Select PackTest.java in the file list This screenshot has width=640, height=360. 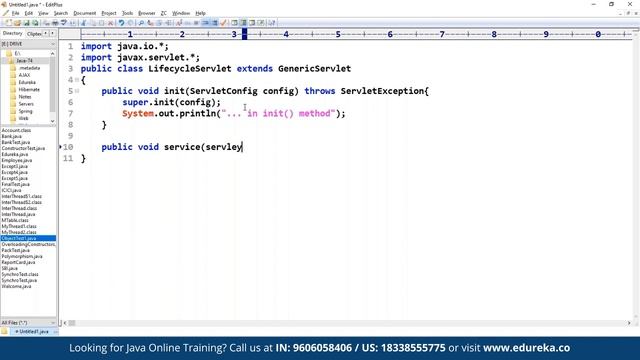16,250
